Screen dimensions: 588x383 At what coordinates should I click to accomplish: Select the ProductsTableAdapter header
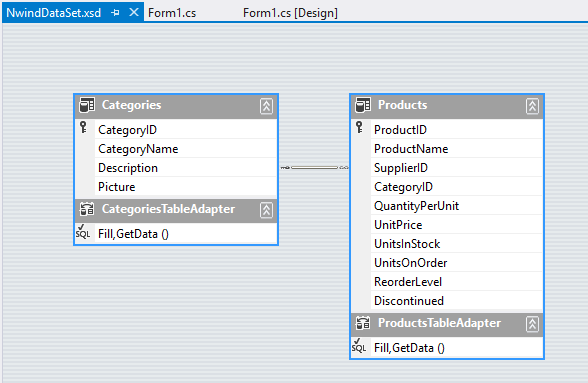(447, 324)
